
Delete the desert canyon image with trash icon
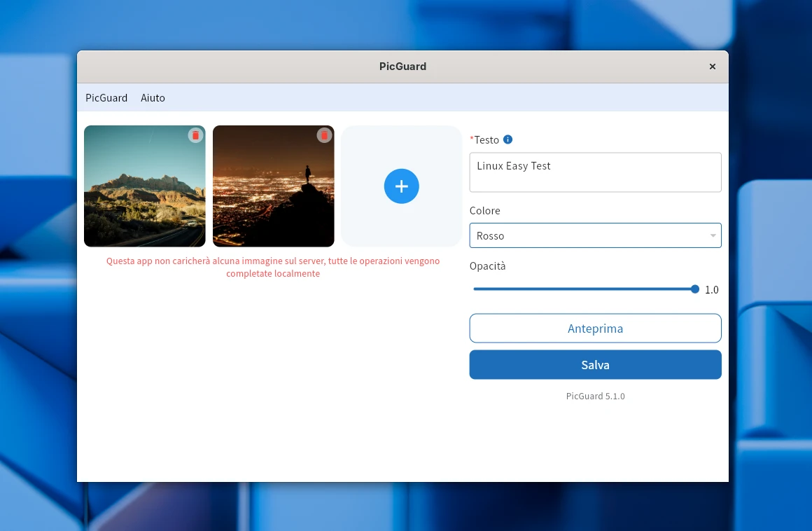pyautogui.click(x=195, y=135)
